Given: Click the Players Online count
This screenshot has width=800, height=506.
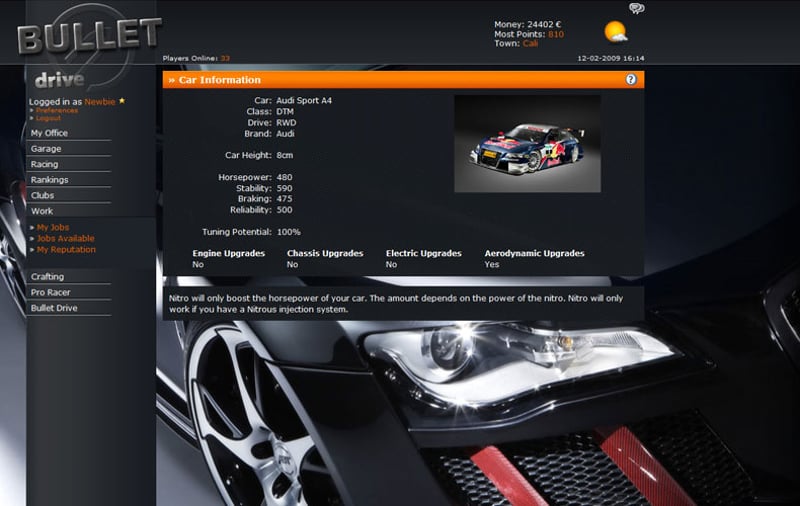Looking at the screenshot, I should coord(225,58).
